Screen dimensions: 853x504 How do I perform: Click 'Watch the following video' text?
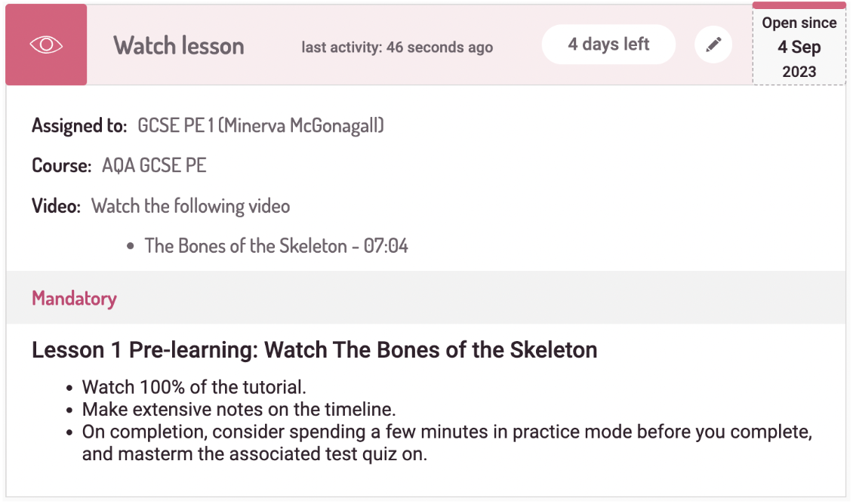point(190,205)
